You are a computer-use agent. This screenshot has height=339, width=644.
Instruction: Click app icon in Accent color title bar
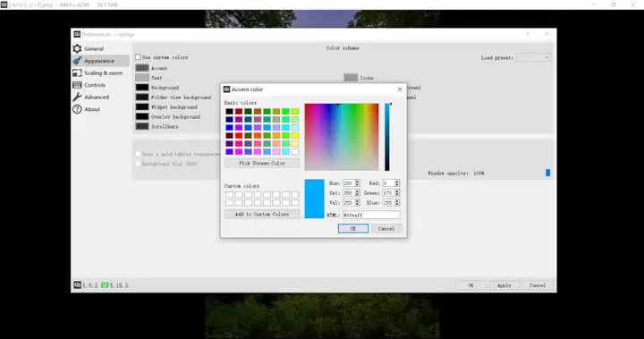pos(226,89)
